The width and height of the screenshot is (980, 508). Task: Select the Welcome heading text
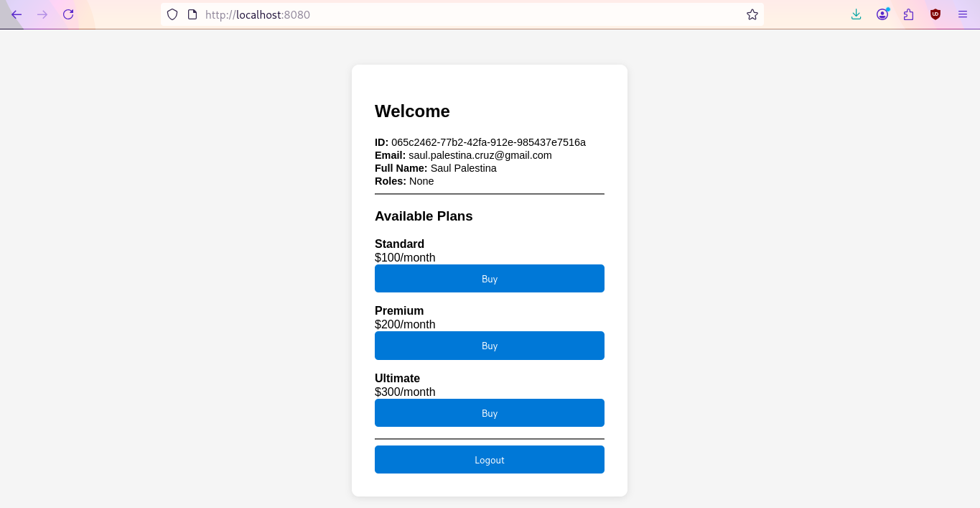click(412, 111)
